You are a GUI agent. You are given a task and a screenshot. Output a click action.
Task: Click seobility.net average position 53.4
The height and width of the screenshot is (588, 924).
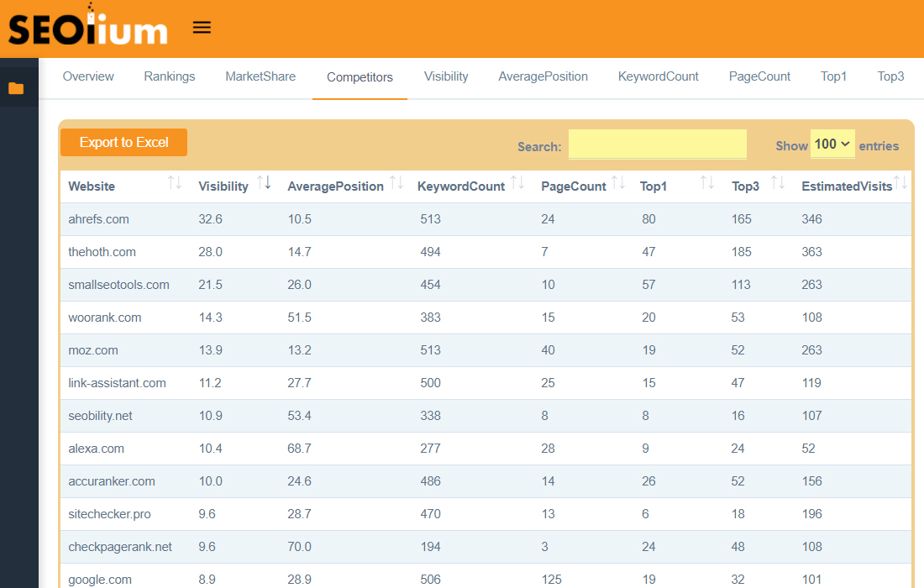click(x=299, y=416)
